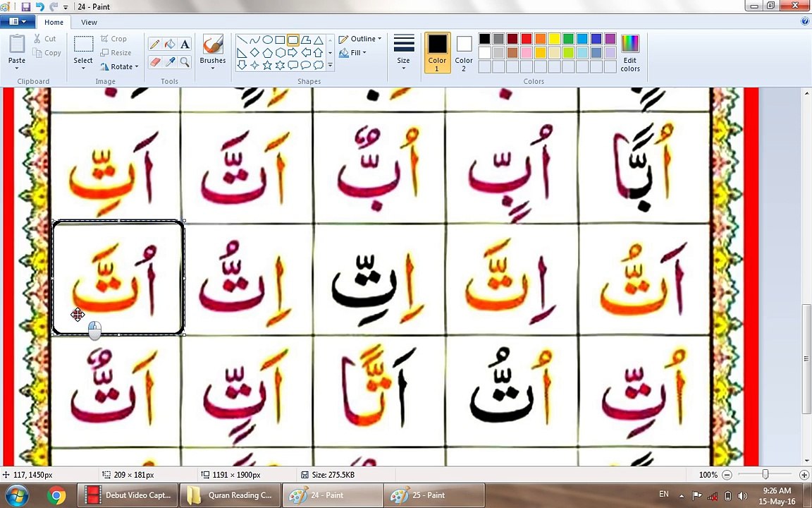Click the Crop button
Screen dimensions: 812x508
(x=113, y=39)
